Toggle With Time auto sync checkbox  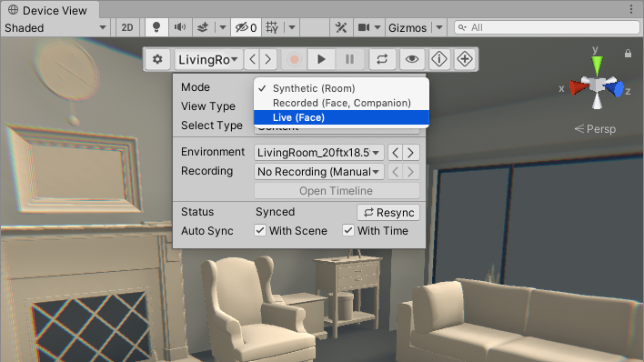(348, 230)
